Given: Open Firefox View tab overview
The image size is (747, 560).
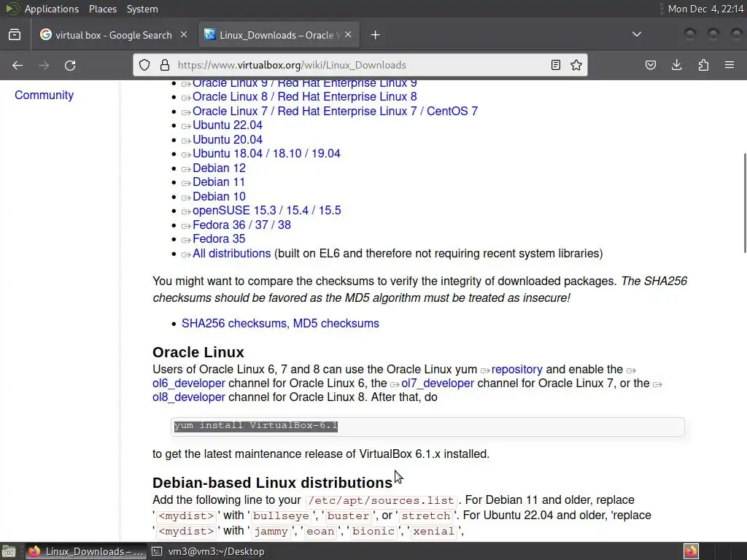Looking at the screenshot, I should click(x=15, y=35).
